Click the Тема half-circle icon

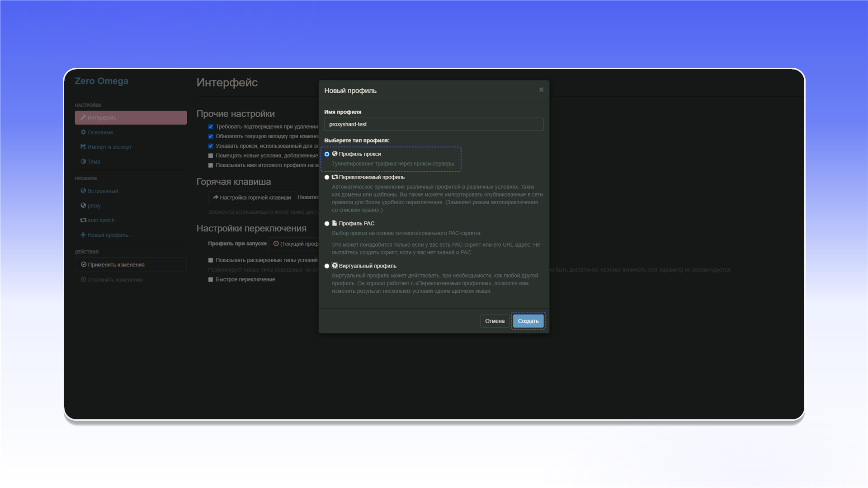(x=83, y=161)
